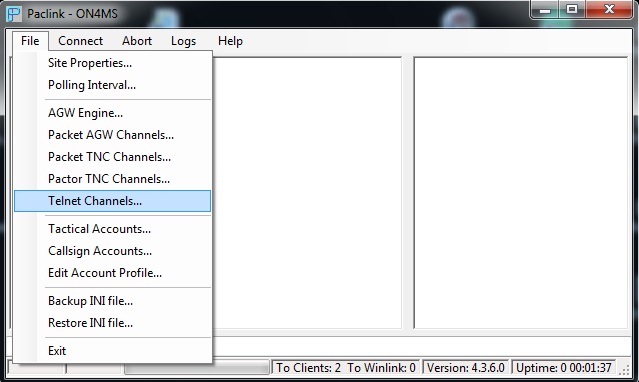Click the 'Uptime: 0 00:01:37' status text

[564, 368]
